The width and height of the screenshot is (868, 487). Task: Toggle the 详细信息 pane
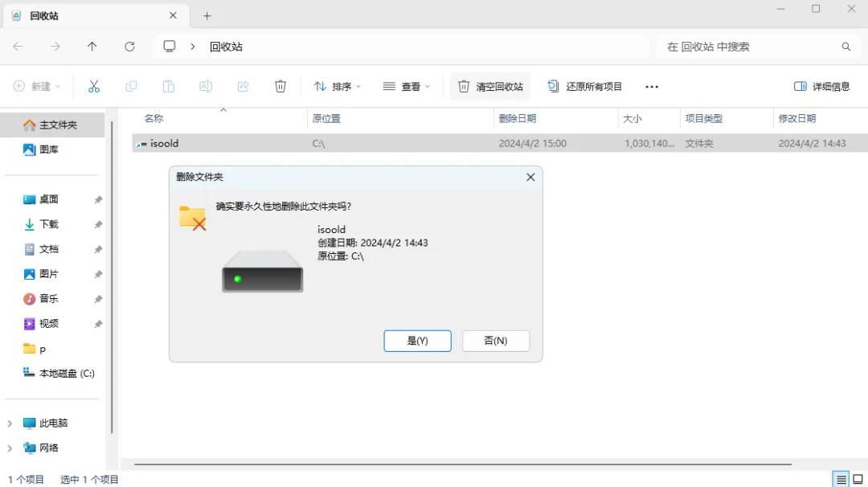(821, 86)
